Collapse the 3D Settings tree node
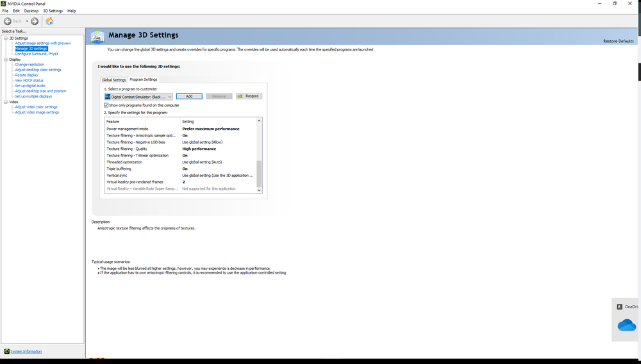Image resolution: width=641 pixels, height=364 pixels. (6, 38)
